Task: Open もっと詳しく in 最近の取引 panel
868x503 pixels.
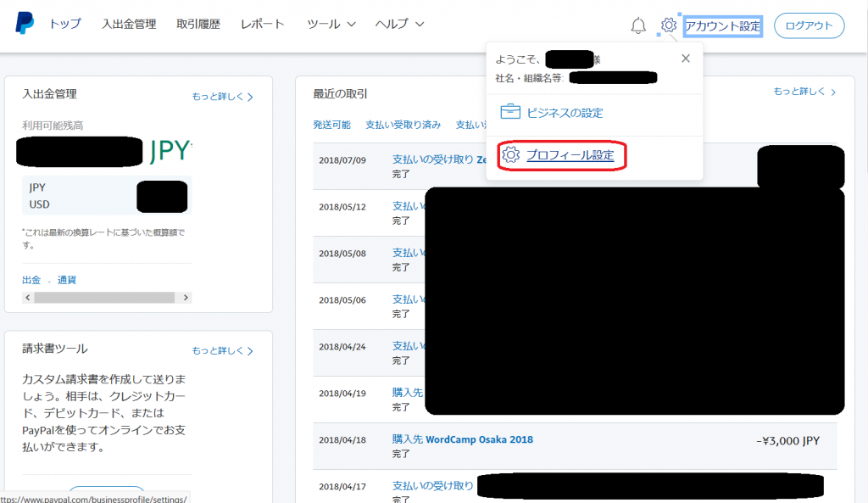Action: coord(804,92)
